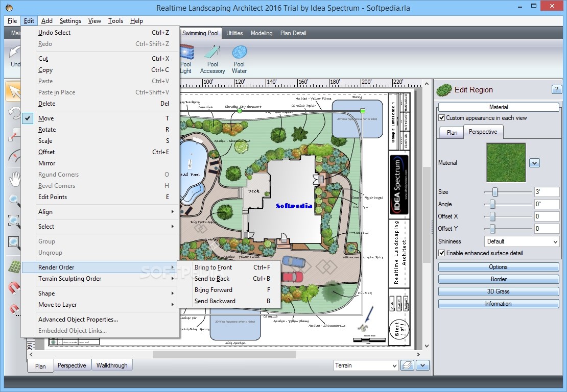
Task: Click the Material header button
Action: tap(498, 107)
